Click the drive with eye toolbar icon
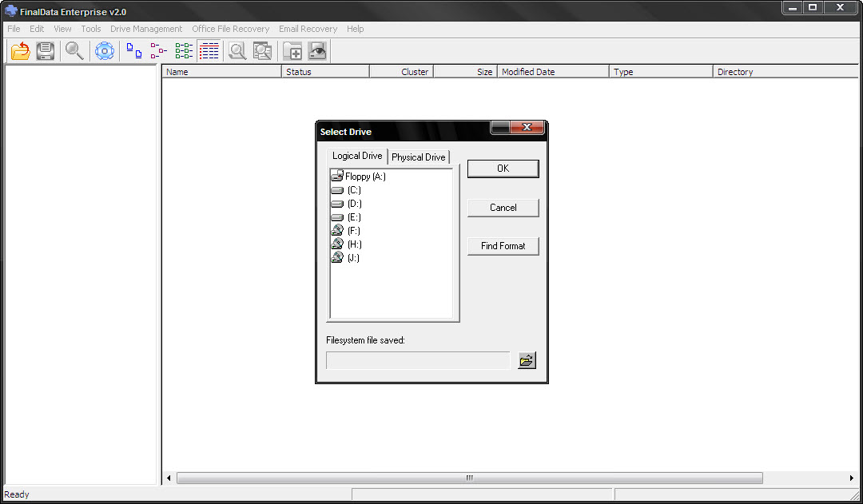Screen dimensions: 863x504 coord(317,51)
